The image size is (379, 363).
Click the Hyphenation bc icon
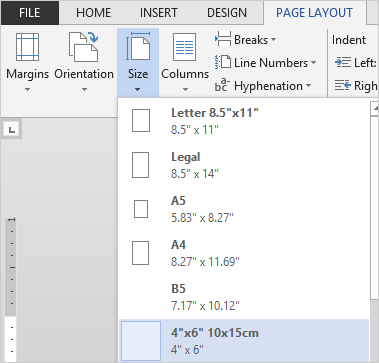coord(223,85)
